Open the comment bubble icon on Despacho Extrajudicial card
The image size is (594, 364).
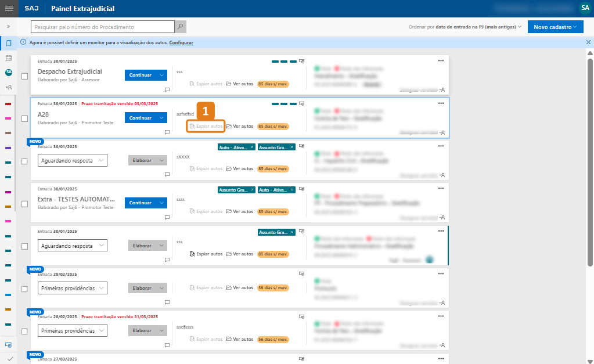[167, 90]
